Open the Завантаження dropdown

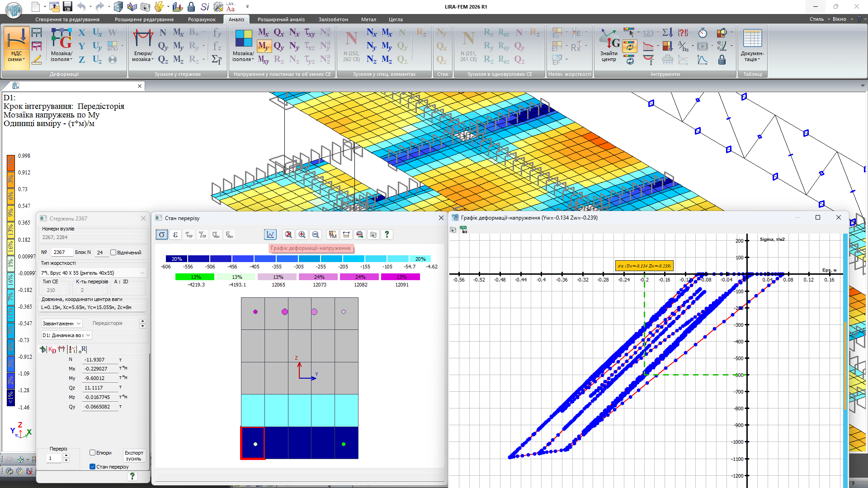62,324
